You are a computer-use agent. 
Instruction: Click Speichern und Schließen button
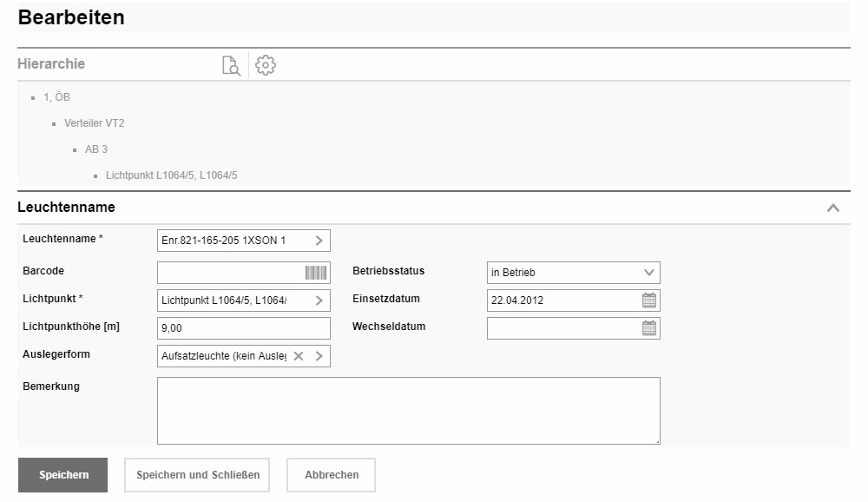(x=197, y=475)
